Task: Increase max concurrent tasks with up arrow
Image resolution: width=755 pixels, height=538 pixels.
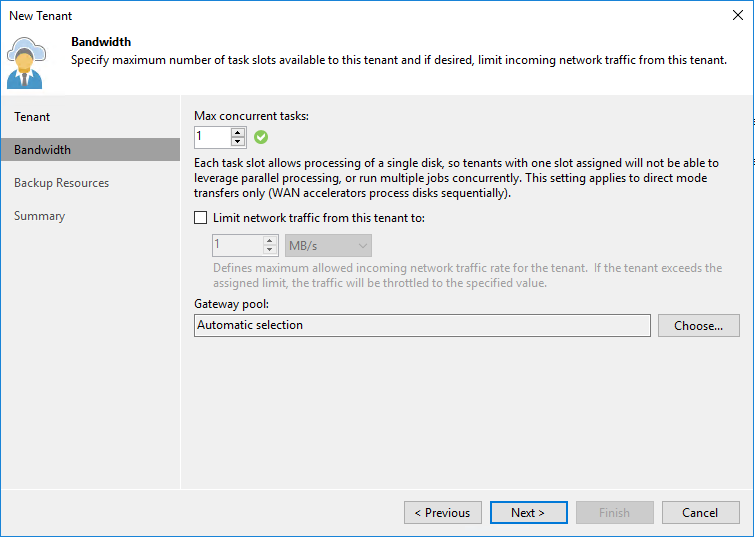Action: coord(237,132)
